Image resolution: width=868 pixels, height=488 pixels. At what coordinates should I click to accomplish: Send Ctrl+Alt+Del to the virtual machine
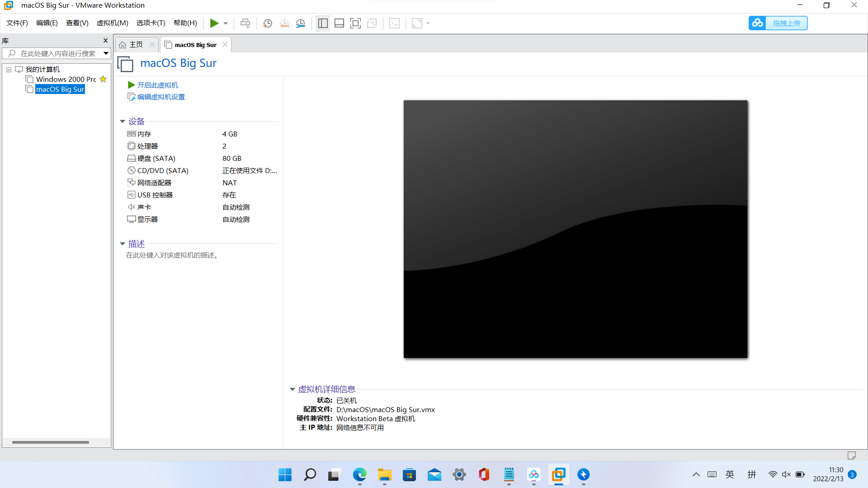coord(245,23)
